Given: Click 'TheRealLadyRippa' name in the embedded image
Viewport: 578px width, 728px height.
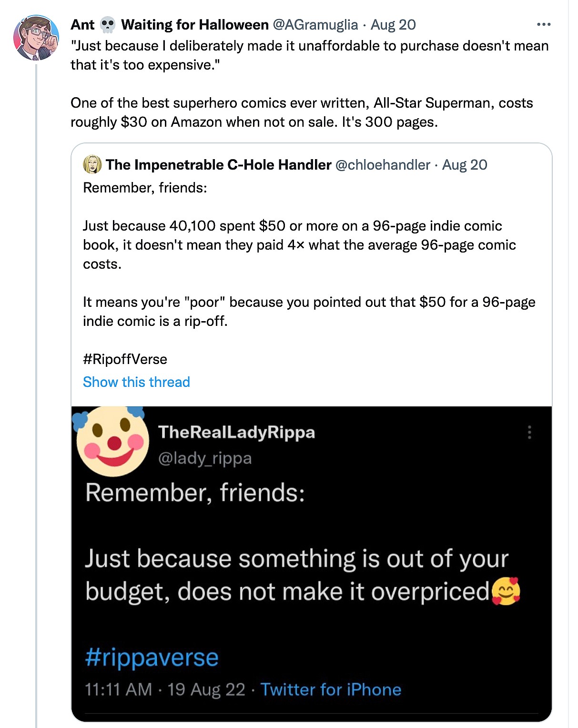Looking at the screenshot, I should tap(236, 432).
